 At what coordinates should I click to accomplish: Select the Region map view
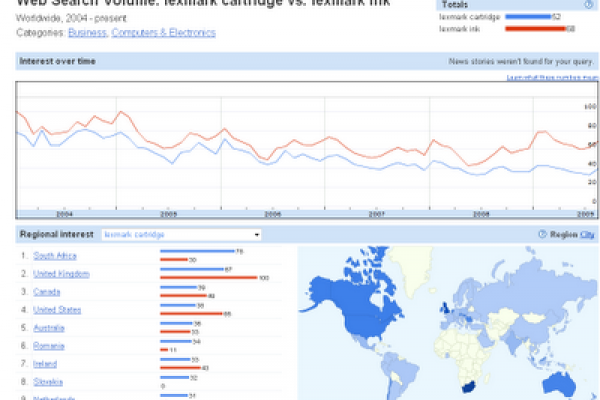564,235
